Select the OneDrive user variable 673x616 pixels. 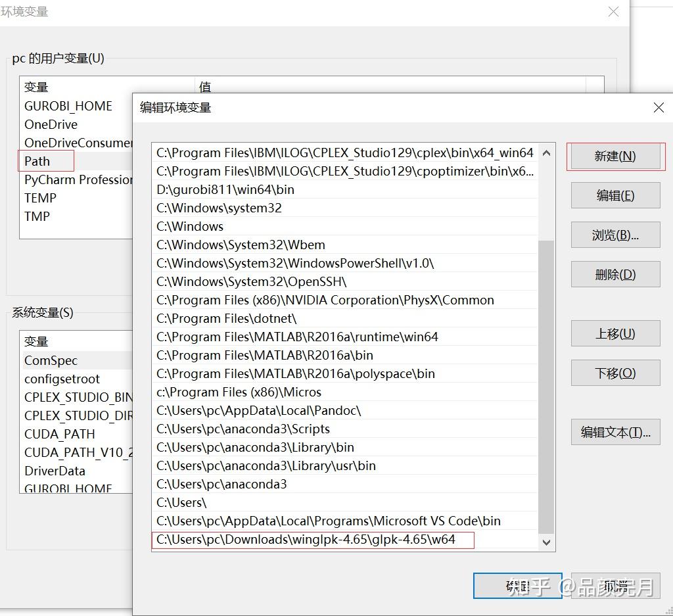pyautogui.click(x=51, y=124)
